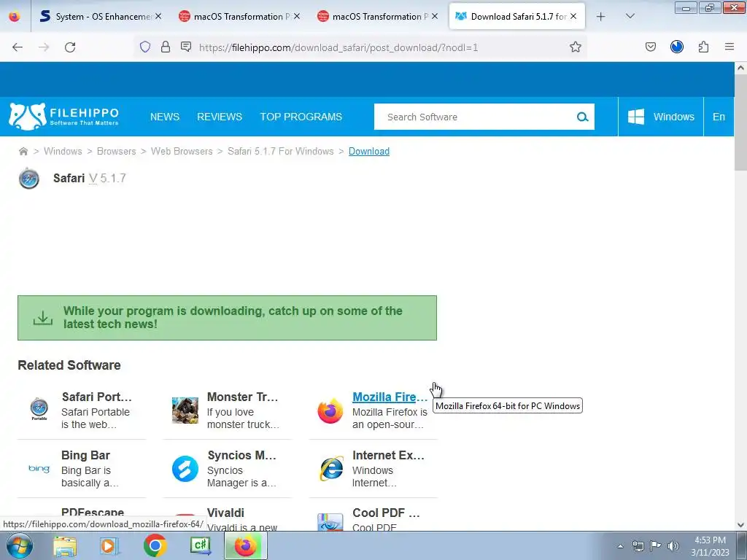Click the Safari compass icon near title
Viewport: 747px width, 560px height.
[28, 179]
